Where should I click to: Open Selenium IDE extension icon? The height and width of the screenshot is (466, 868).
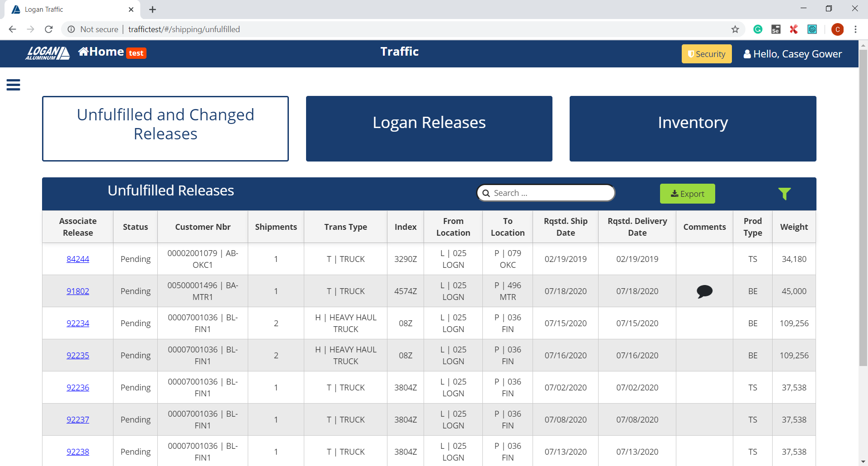(x=776, y=29)
